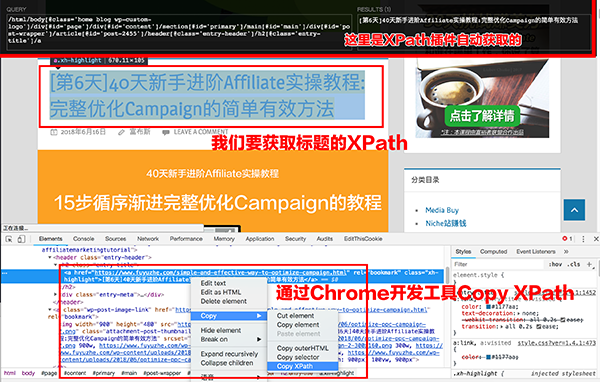Image resolution: width=600 pixels, height=382 pixels.
Task: Expand text-decoration shorthand value arrow
Action: pyautogui.click(x=518, y=313)
